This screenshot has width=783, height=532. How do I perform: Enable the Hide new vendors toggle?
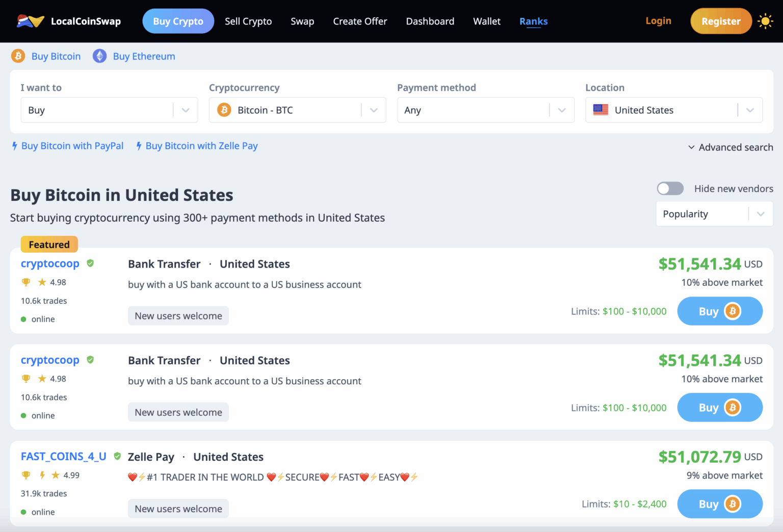[670, 188]
